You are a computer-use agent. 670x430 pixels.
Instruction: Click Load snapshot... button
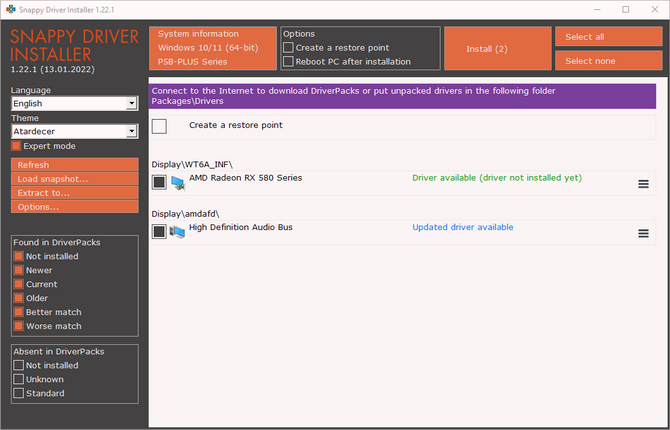(x=75, y=179)
